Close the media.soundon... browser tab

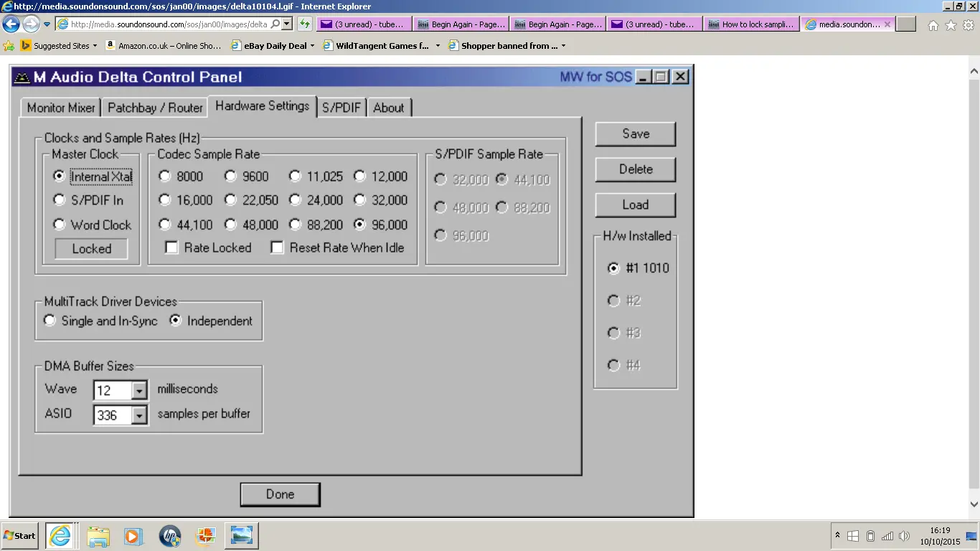[887, 24]
